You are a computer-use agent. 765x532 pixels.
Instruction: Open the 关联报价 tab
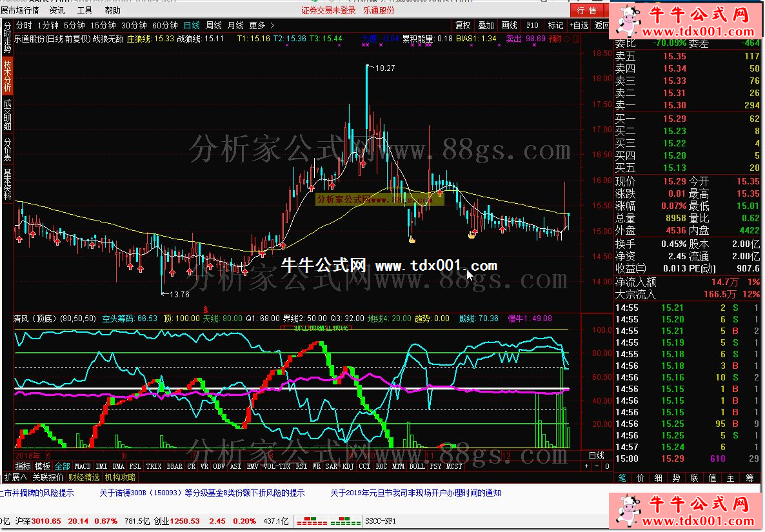click(48, 477)
